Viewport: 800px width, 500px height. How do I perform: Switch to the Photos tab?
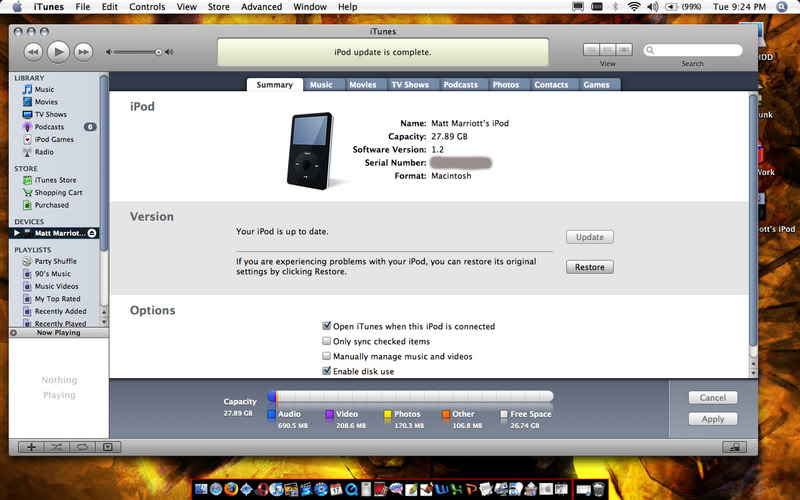click(506, 85)
